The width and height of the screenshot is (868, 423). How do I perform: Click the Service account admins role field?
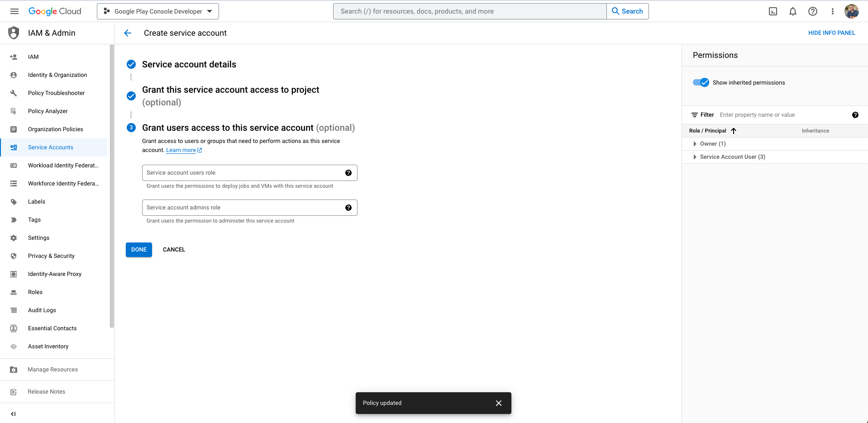pos(250,208)
